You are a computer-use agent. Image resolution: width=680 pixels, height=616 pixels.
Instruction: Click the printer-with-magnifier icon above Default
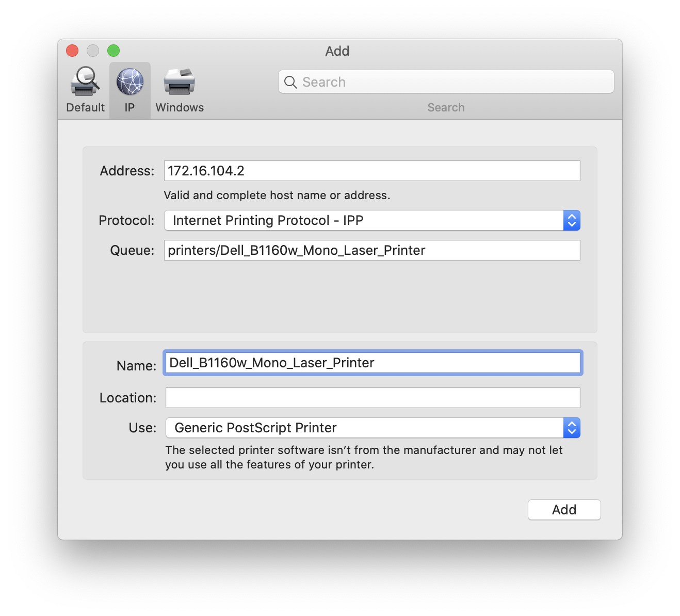coord(85,82)
